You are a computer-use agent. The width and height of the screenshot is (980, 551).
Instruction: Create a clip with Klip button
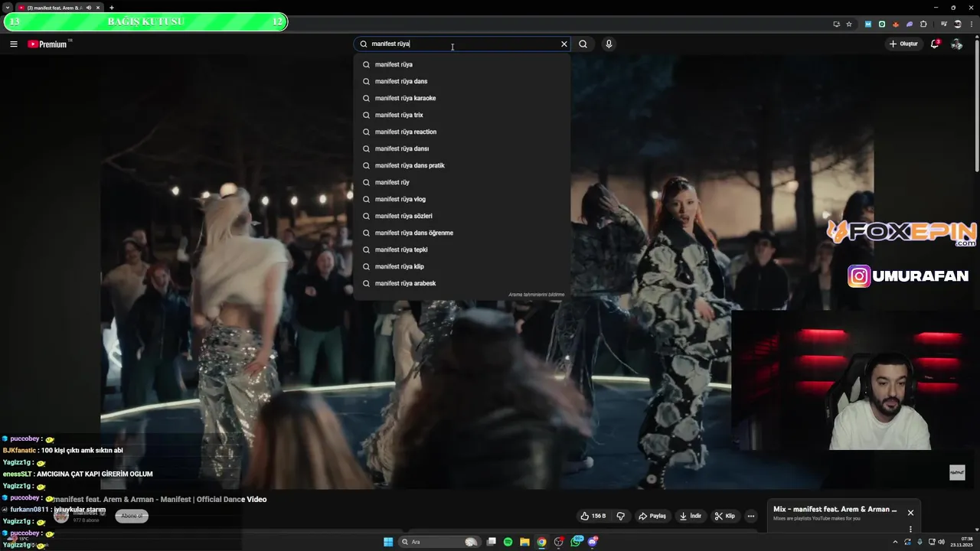(724, 516)
